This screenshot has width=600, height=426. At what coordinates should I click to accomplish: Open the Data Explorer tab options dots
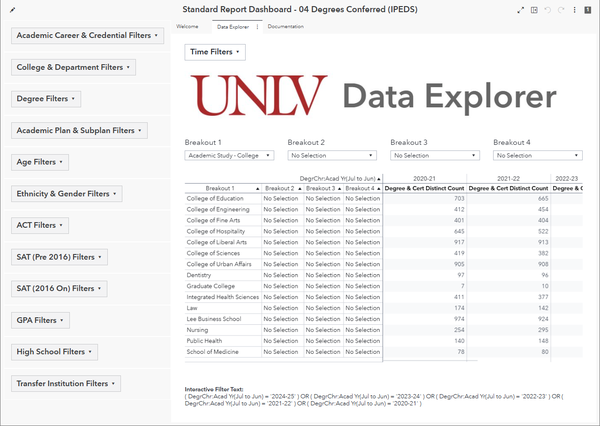(x=258, y=27)
